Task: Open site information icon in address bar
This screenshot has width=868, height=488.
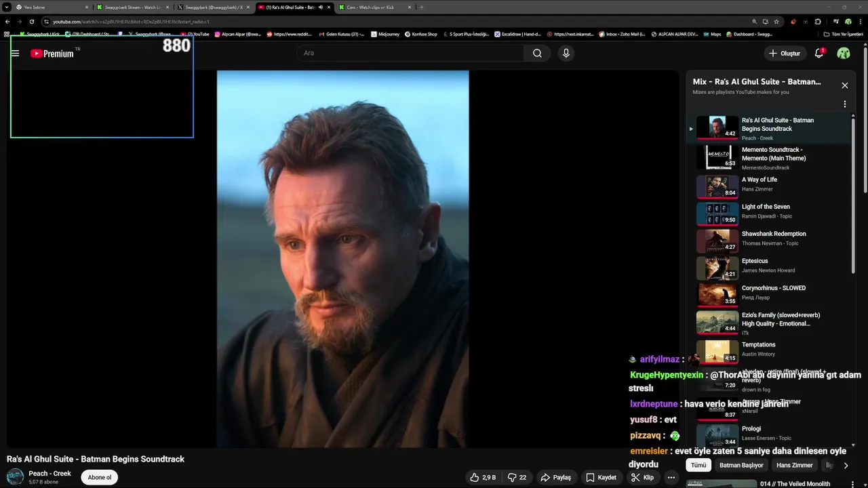Action: click(x=46, y=22)
